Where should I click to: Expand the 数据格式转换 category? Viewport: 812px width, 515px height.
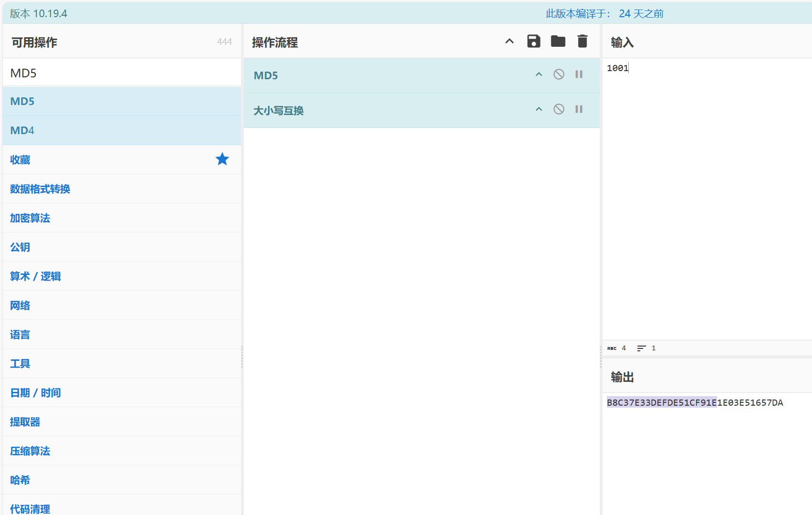coord(40,189)
